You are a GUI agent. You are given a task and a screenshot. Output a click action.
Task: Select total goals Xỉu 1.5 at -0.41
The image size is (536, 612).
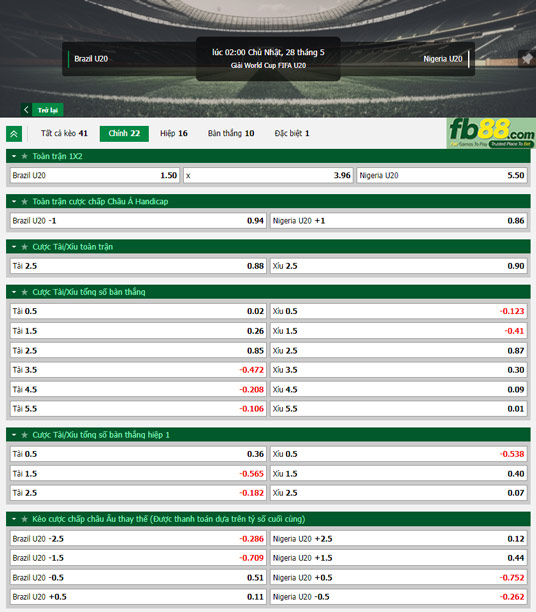pos(399,331)
